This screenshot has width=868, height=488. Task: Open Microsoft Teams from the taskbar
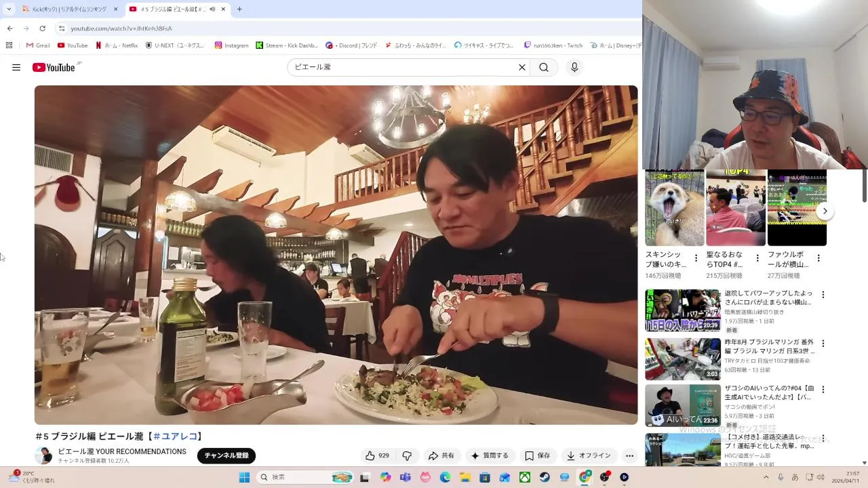click(x=406, y=477)
